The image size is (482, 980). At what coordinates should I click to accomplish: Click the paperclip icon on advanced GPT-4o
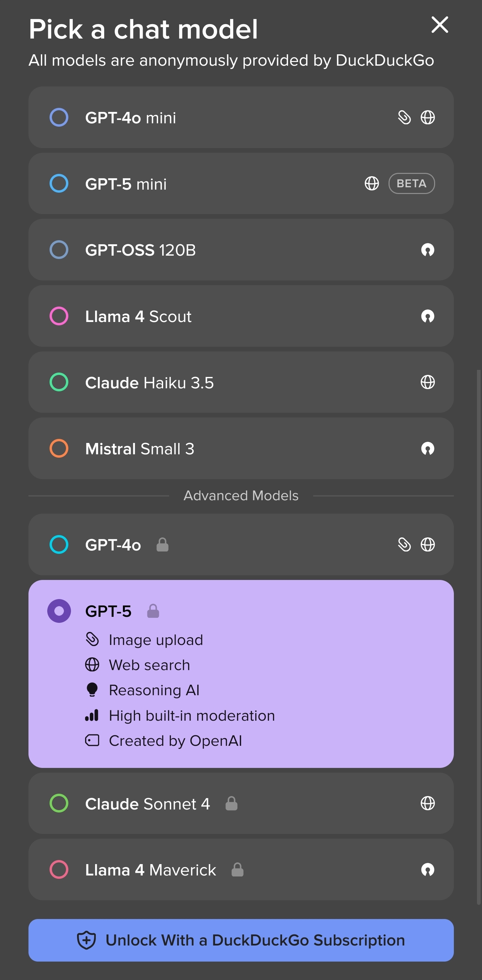point(404,544)
